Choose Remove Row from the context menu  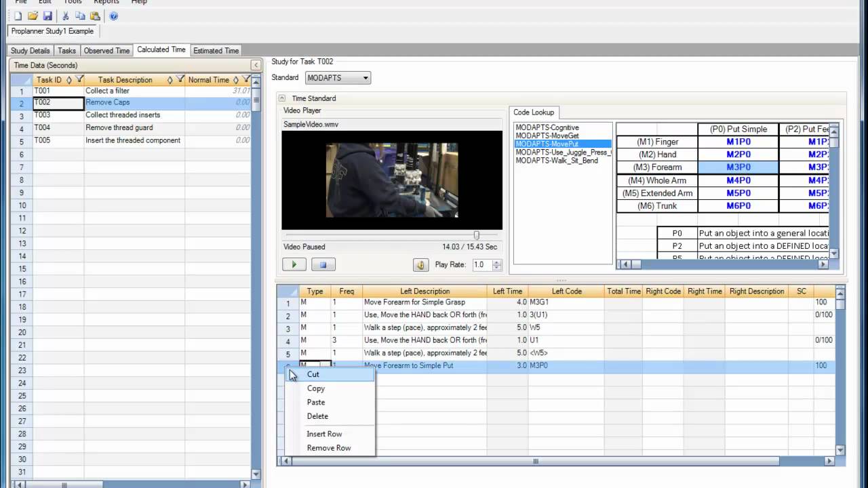329,448
